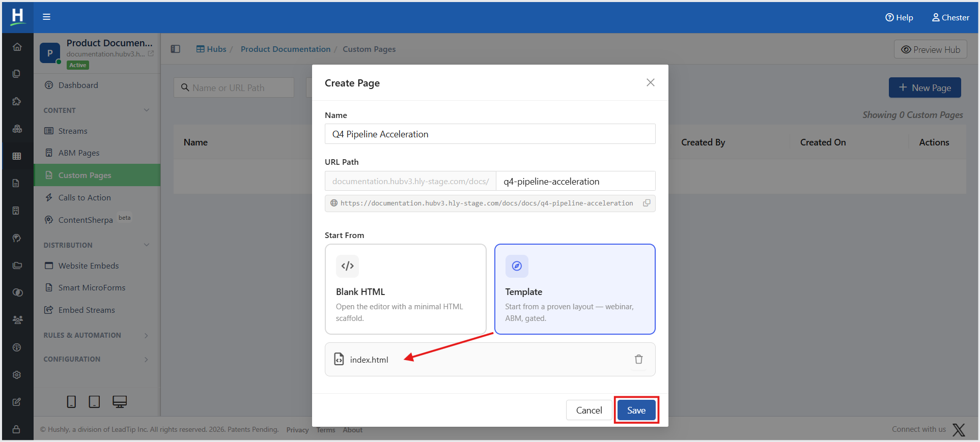Focus the Name or URL Path search box
The image size is (980, 442).
[x=234, y=87]
